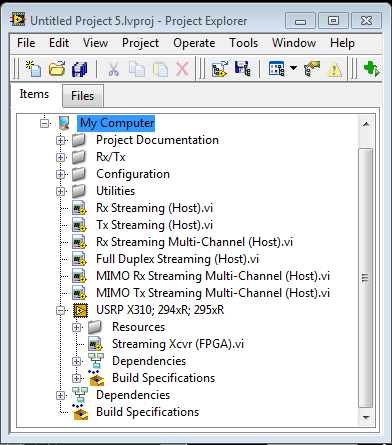Open the Help menu
The width and height of the screenshot is (392, 445).
[342, 43]
